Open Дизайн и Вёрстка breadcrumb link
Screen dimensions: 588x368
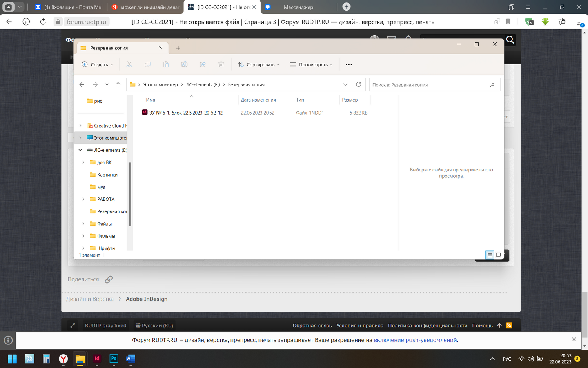click(90, 299)
